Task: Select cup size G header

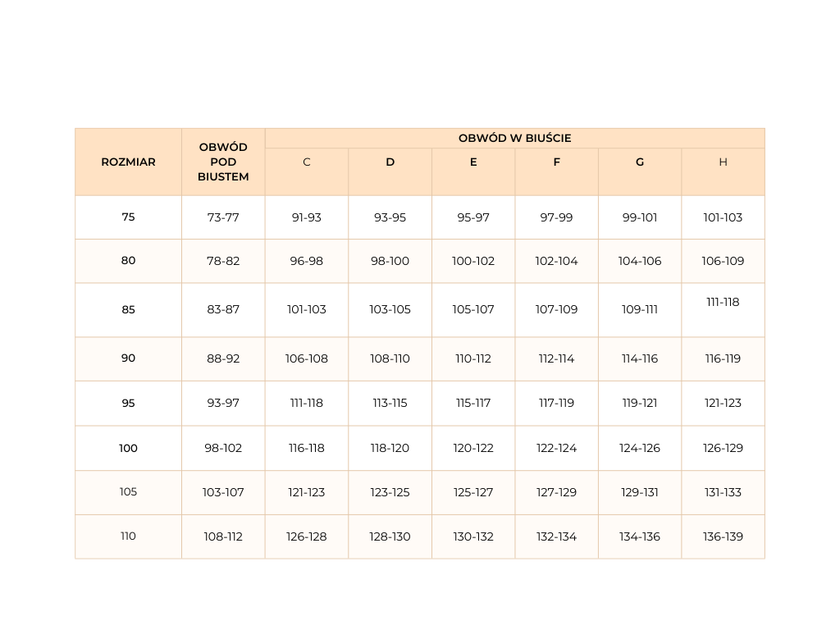Action: 640,162
